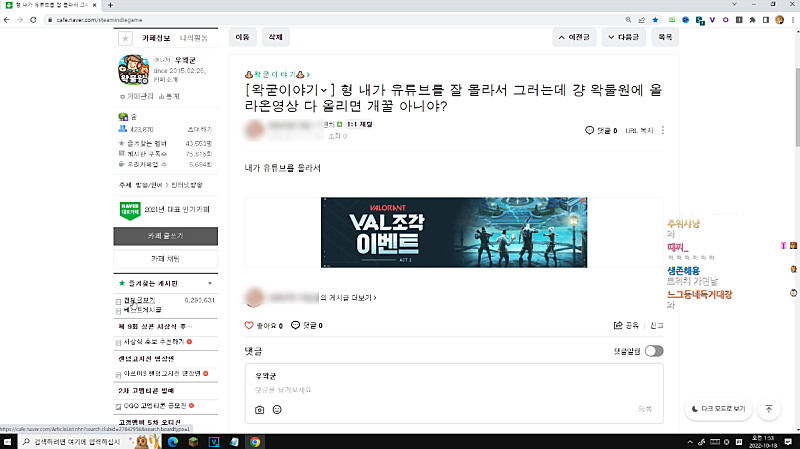Click the 삭제 button above the post
Viewport: 800px width, 449px height.
pyautogui.click(x=276, y=37)
